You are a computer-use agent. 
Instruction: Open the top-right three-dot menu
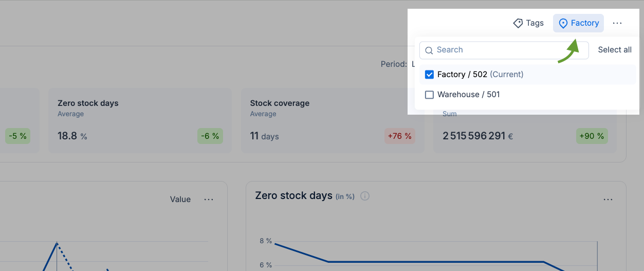(617, 23)
